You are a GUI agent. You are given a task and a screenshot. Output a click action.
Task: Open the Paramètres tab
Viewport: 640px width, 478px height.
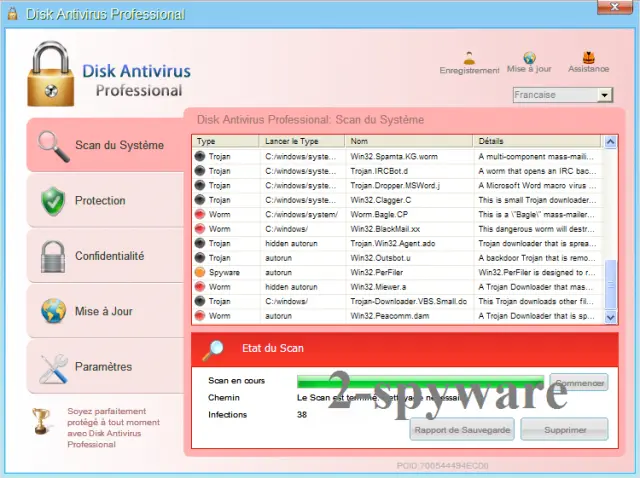click(x=105, y=367)
